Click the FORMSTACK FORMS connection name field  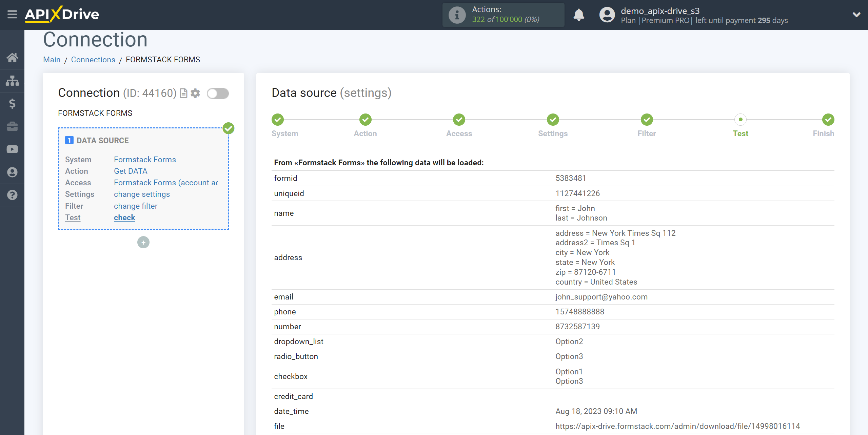(143, 113)
